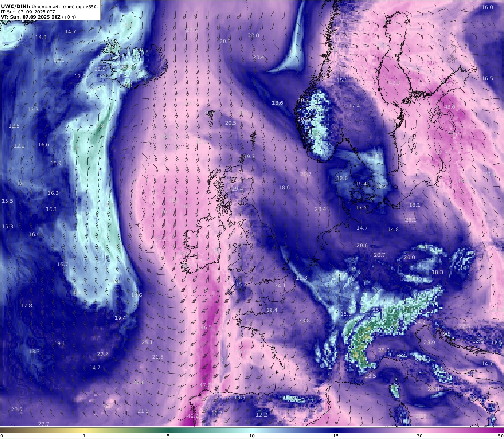This screenshot has height=439, width=504.
Task: Click the map value 17.0 near Iceland
Action: (x=80, y=76)
